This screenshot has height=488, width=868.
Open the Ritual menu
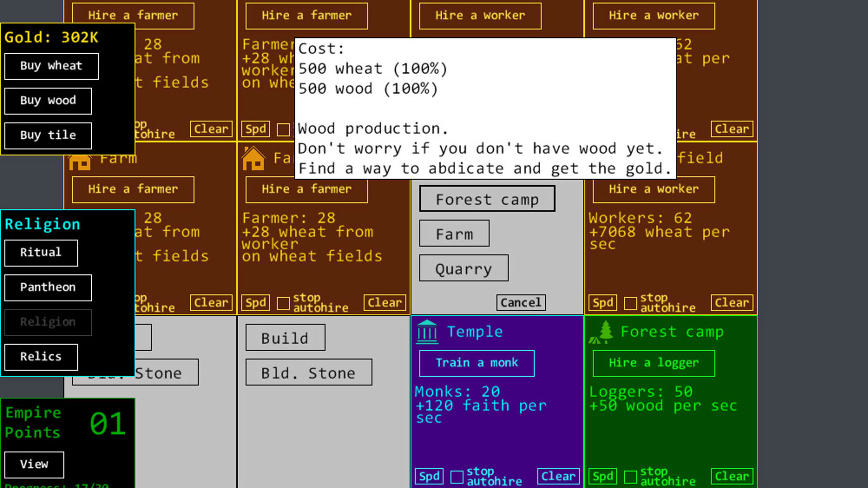[41, 253]
